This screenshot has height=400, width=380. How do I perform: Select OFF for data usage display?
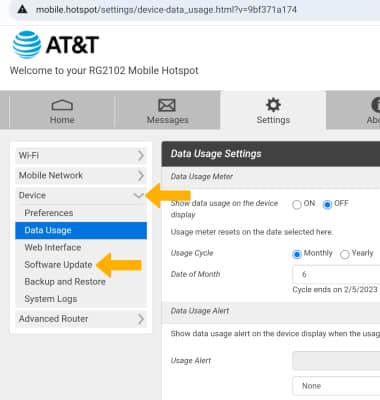pos(327,204)
